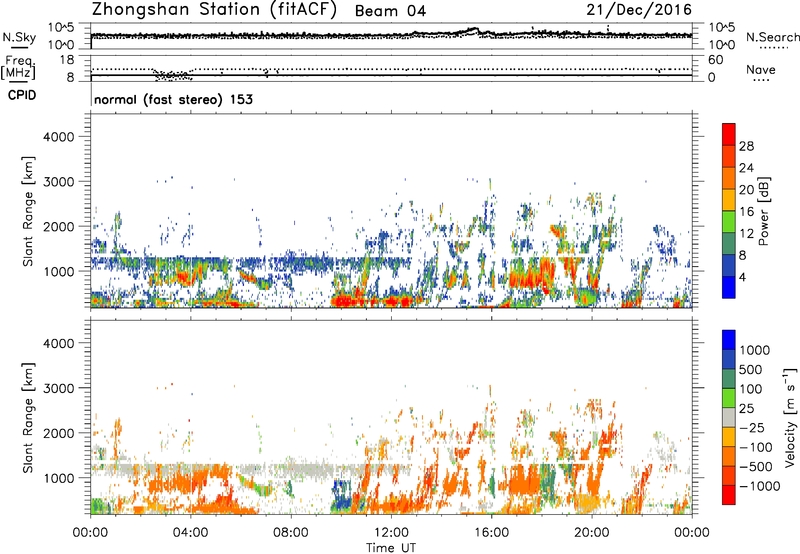Click the dotted line sample under N.Search
This screenshot has height=554, width=800.
pos(774,47)
